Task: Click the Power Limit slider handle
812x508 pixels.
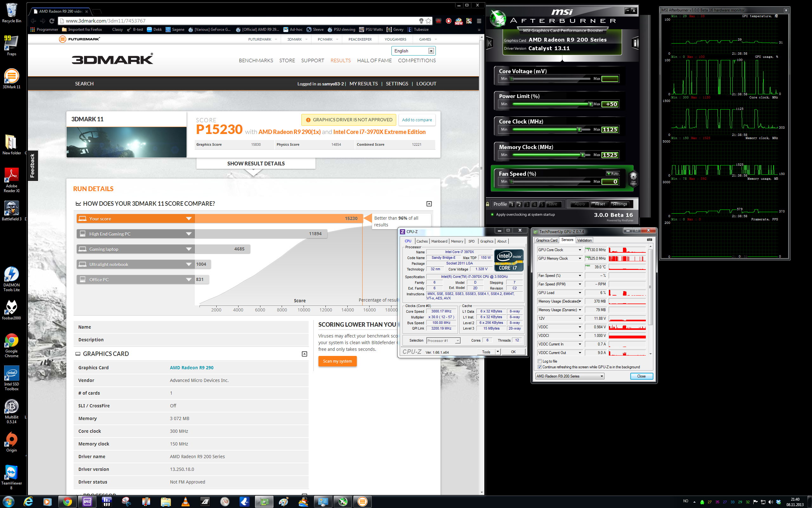Action: [x=591, y=104]
